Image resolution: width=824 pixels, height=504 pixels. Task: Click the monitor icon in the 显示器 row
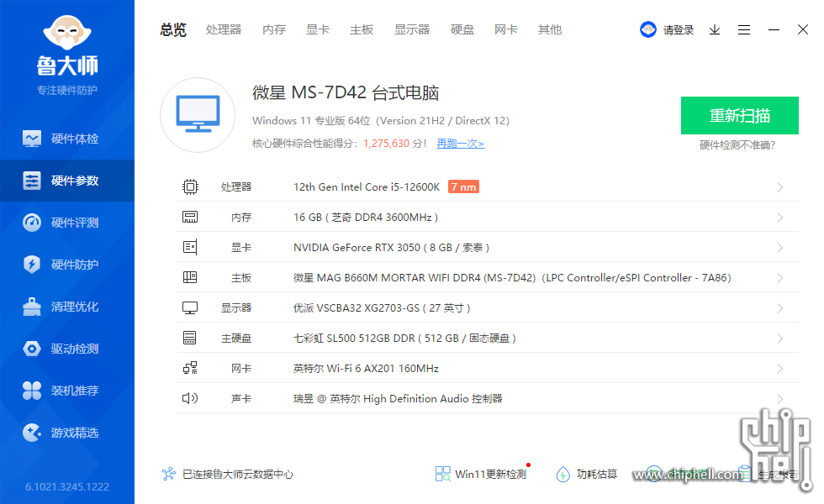190,307
